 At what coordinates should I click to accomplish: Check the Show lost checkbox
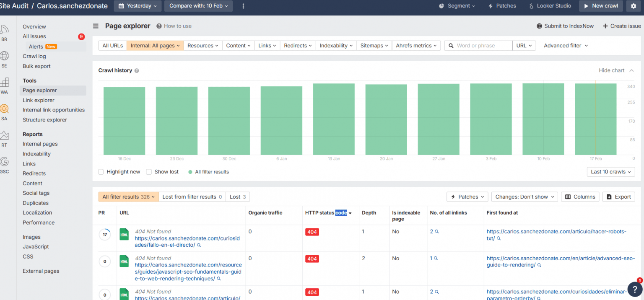point(149,172)
